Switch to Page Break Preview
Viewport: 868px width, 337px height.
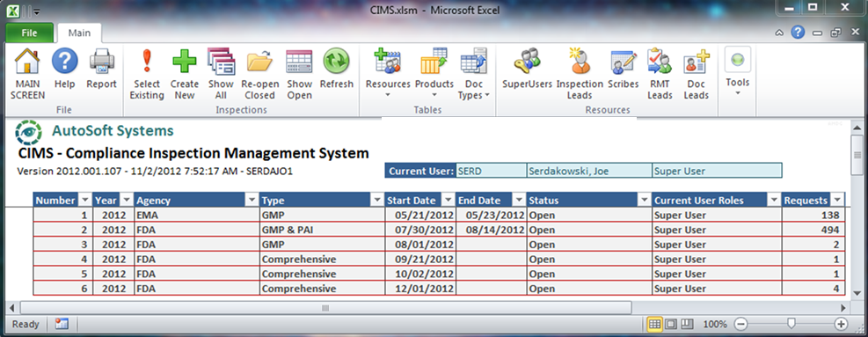[687, 324]
